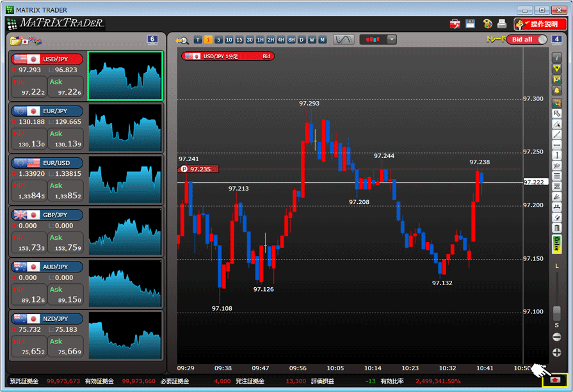Click the plus zoom in button
This screenshot has height=392, width=573.
(556, 352)
